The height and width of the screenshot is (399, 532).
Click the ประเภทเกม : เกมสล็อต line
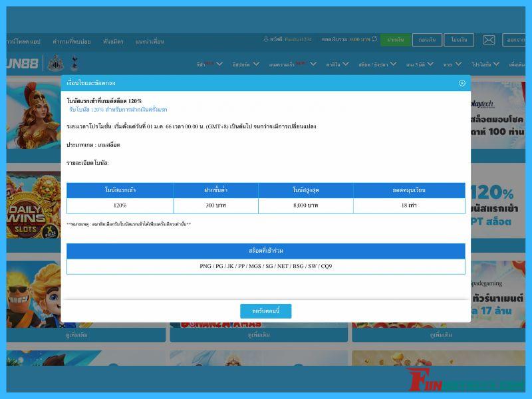coord(93,145)
